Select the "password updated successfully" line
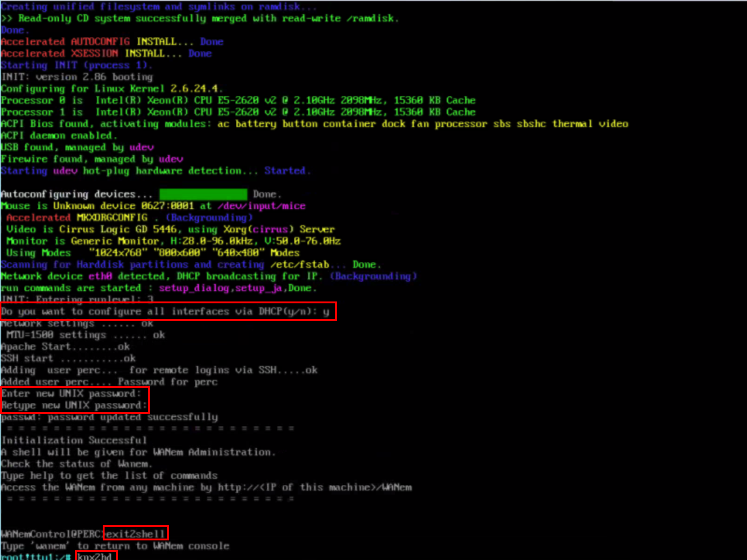 click(x=110, y=417)
